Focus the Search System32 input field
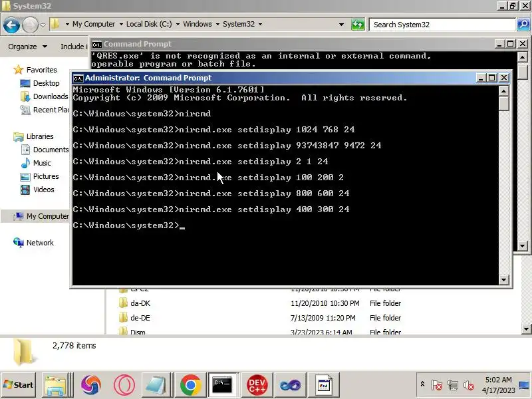This screenshot has height=399, width=532. (442, 25)
